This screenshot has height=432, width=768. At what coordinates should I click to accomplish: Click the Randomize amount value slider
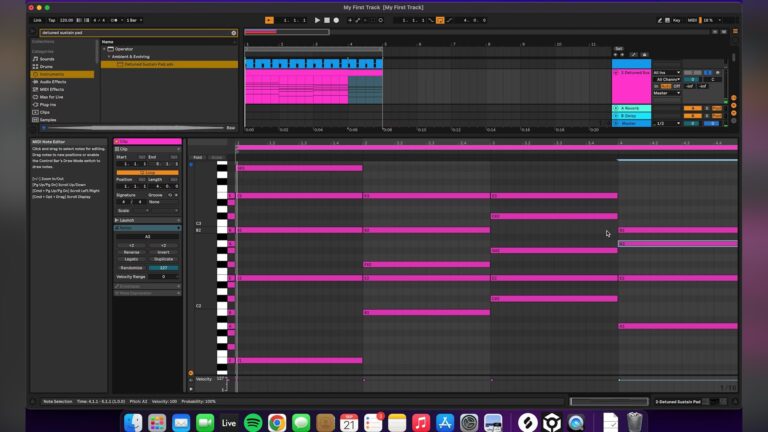coord(163,268)
